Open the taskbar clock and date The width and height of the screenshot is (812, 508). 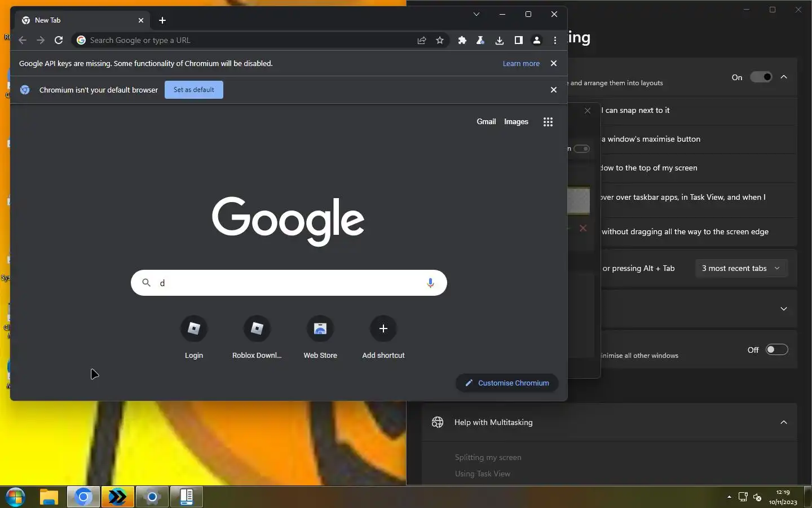pos(783,497)
